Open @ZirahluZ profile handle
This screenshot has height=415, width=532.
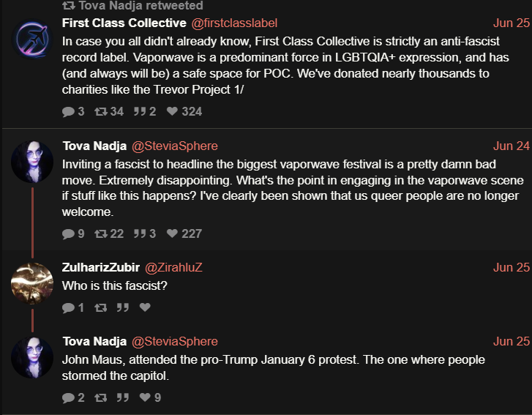click(x=173, y=267)
